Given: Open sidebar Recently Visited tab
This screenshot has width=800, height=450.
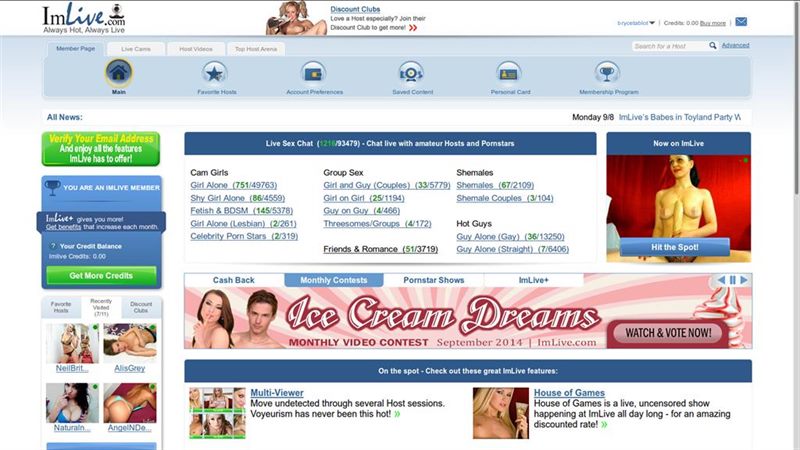Looking at the screenshot, I should point(101,307).
